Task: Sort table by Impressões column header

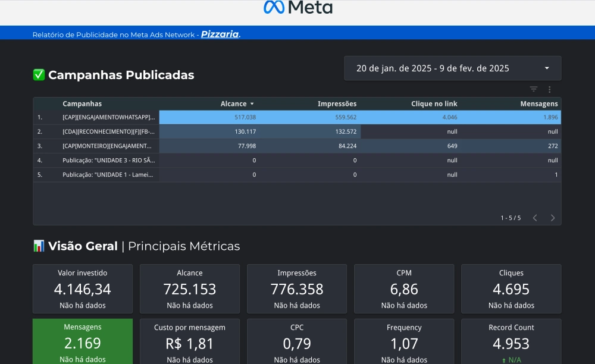Action: 337,104
